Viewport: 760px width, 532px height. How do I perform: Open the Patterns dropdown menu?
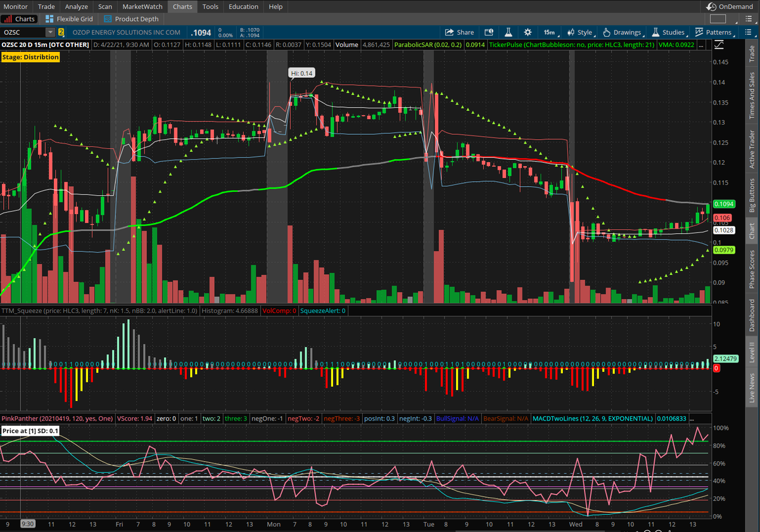tap(714, 32)
